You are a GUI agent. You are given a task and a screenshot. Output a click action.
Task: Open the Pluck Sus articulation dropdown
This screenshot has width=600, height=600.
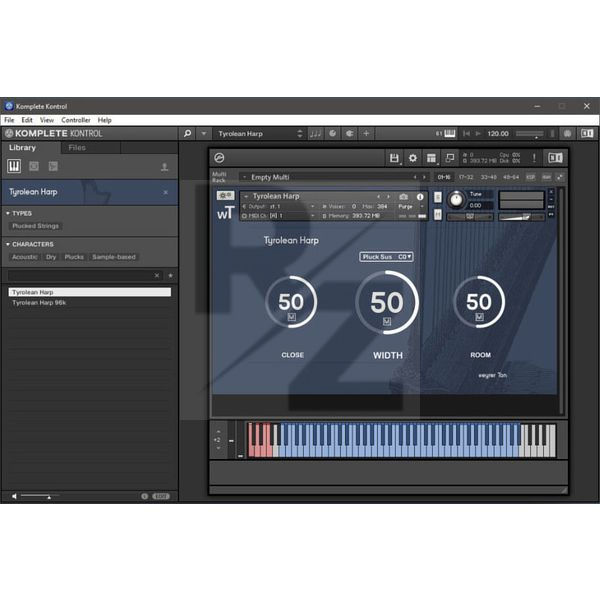coord(386,257)
